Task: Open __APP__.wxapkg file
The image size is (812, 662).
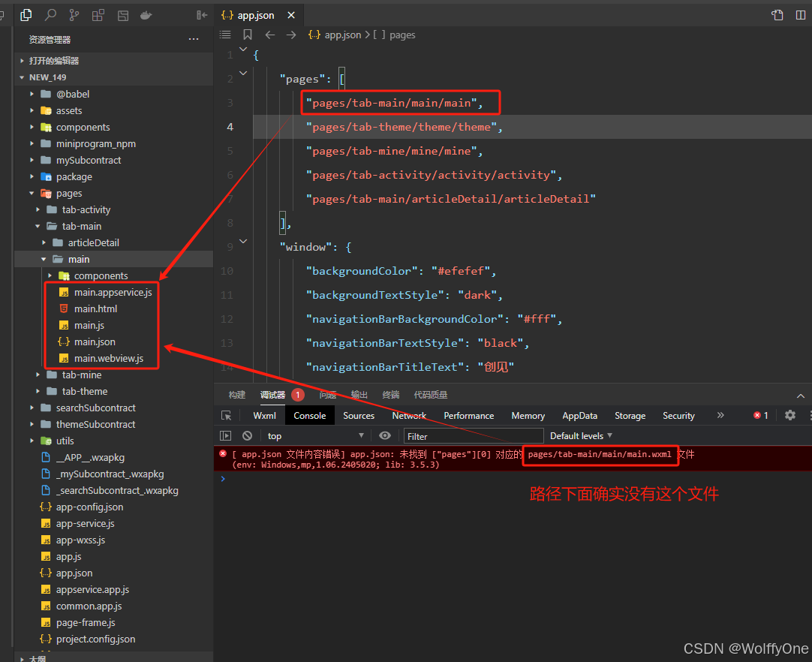Action: pyautogui.click(x=90, y=457)
